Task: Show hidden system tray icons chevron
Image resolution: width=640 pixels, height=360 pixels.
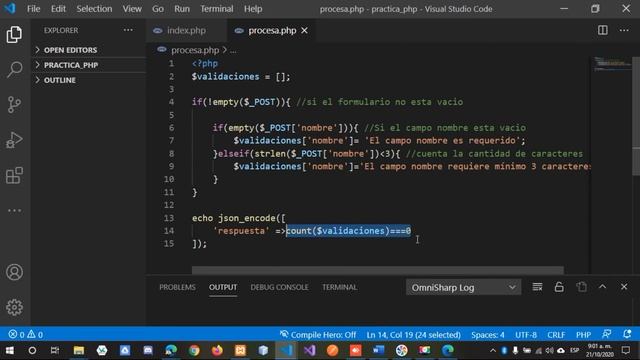Action: click(x=493, y=350)
